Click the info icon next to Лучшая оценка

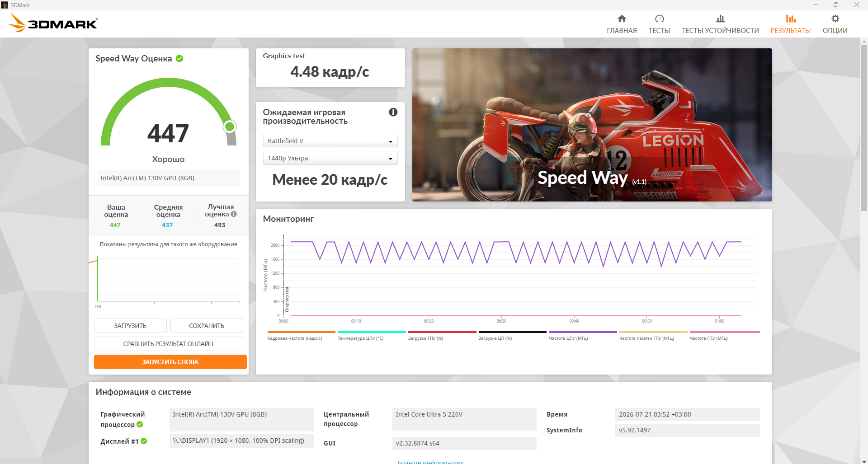coord(234,214)
